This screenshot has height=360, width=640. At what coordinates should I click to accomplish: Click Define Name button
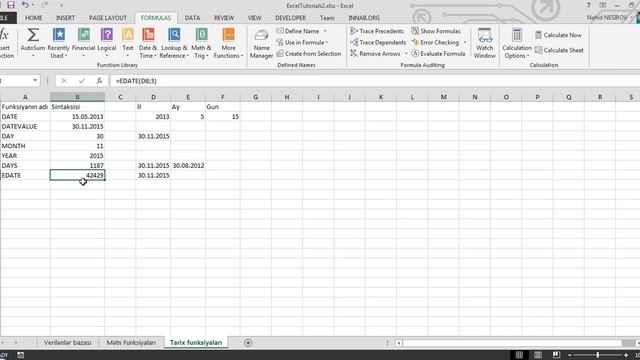(298, 31)
